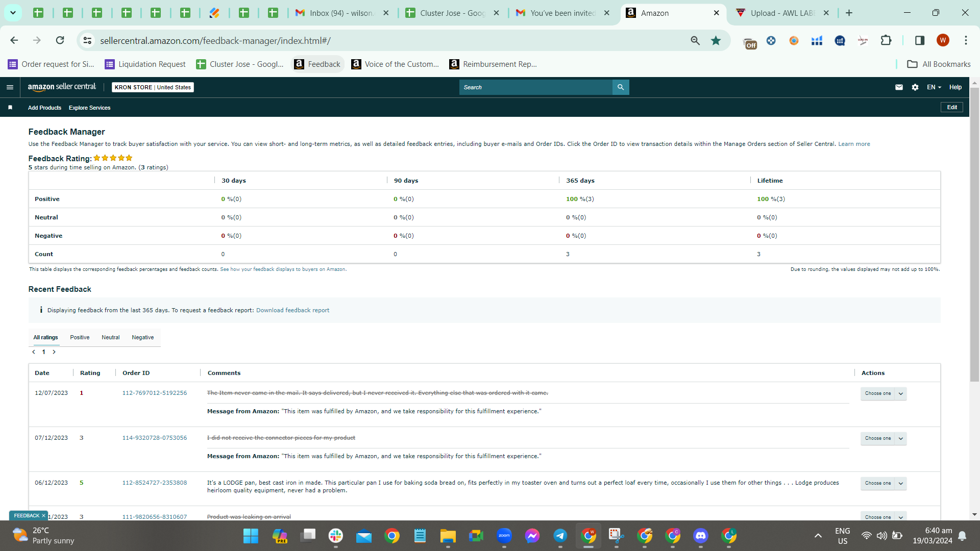Click the browser address bar URL
Image resolution: width=980 pixels, height=551 pixels.
(215, 40)
